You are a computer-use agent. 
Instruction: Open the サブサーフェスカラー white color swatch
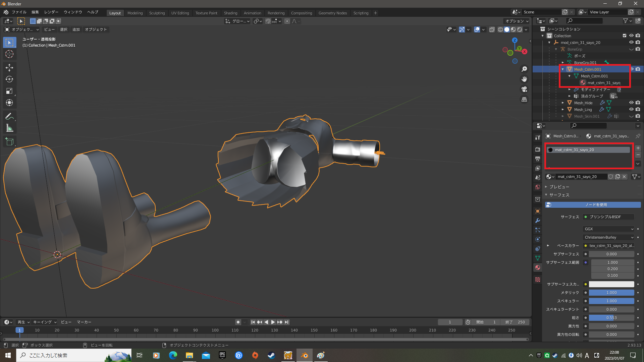[611, 284]
